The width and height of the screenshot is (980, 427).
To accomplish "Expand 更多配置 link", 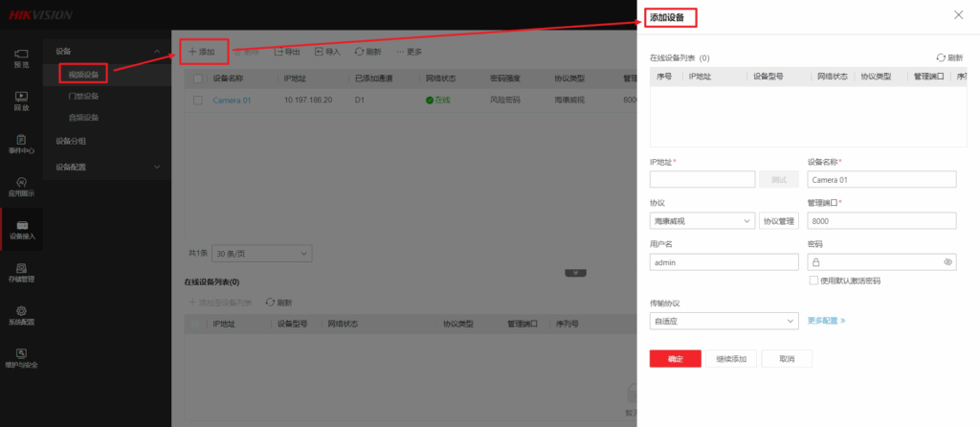I will pyautogui.click(x=826, y=321).
